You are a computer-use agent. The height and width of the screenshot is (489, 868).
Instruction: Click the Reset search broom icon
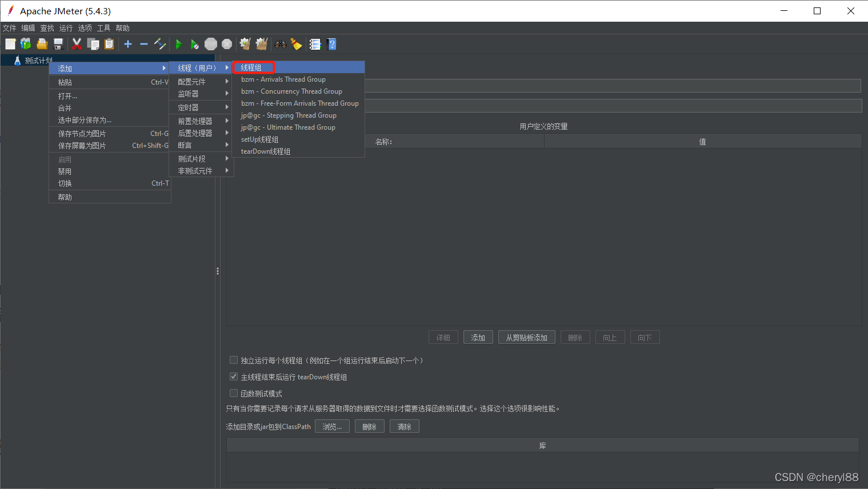[296, 44]
